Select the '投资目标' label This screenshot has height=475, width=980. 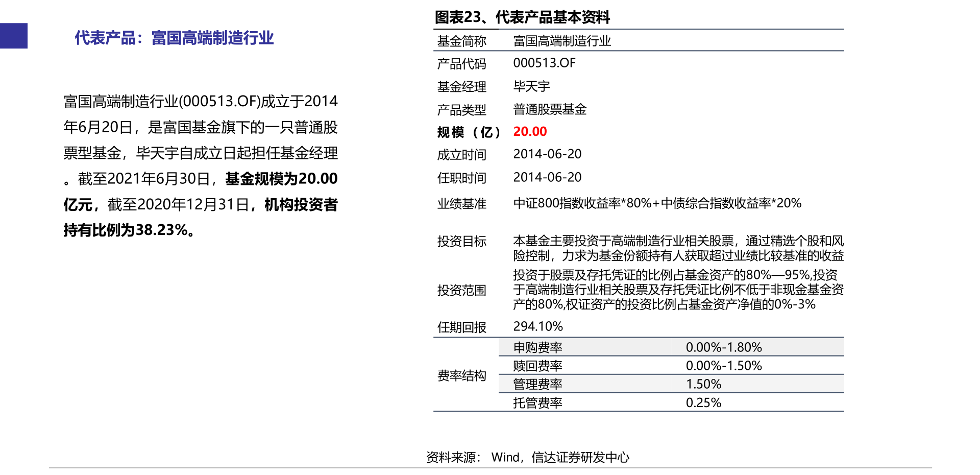tap(461, 241)
